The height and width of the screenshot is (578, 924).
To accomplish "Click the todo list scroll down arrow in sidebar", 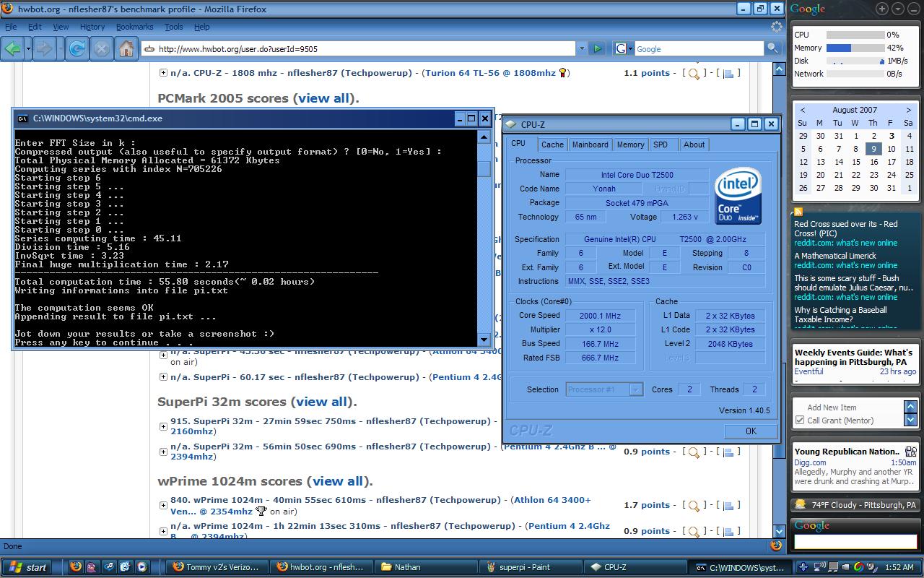I will tap(911, 420).
